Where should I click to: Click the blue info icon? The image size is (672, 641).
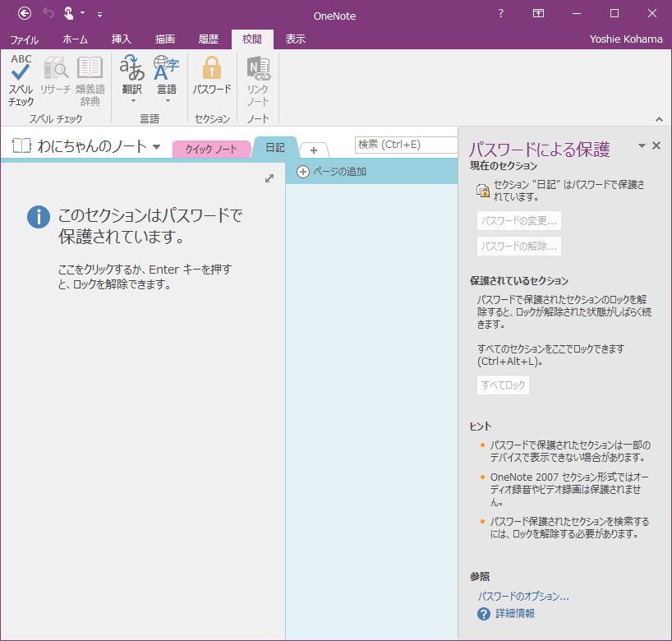(x=39, y=217)
